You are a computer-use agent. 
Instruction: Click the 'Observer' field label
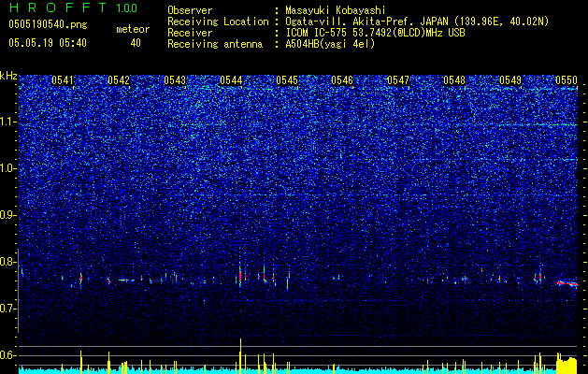pos(190,10)
